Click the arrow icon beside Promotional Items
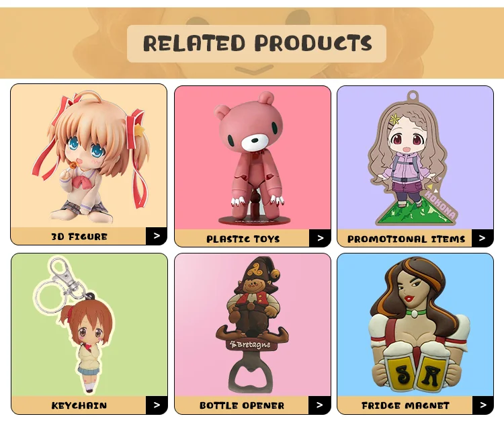504x431 pixels. click(x=482, y=238)
